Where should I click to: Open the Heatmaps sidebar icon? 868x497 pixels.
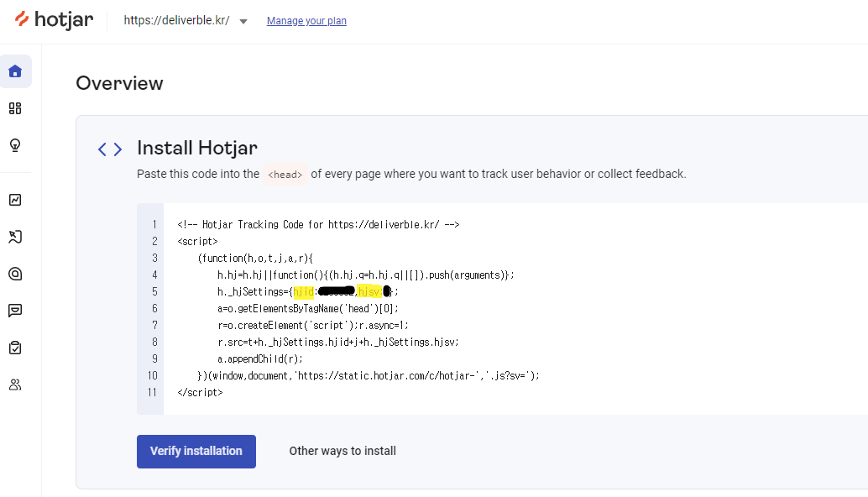click(15, 237)
